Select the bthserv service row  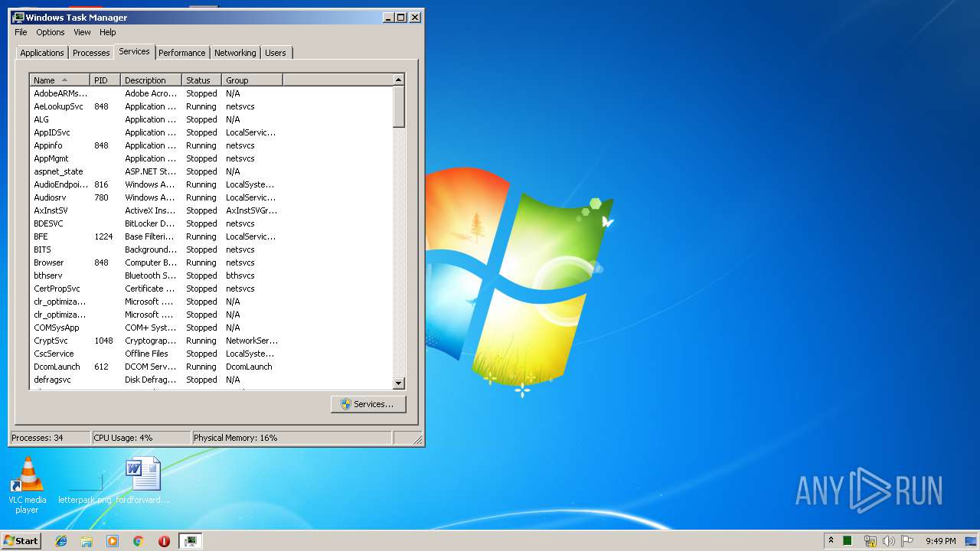pos(211,275)
